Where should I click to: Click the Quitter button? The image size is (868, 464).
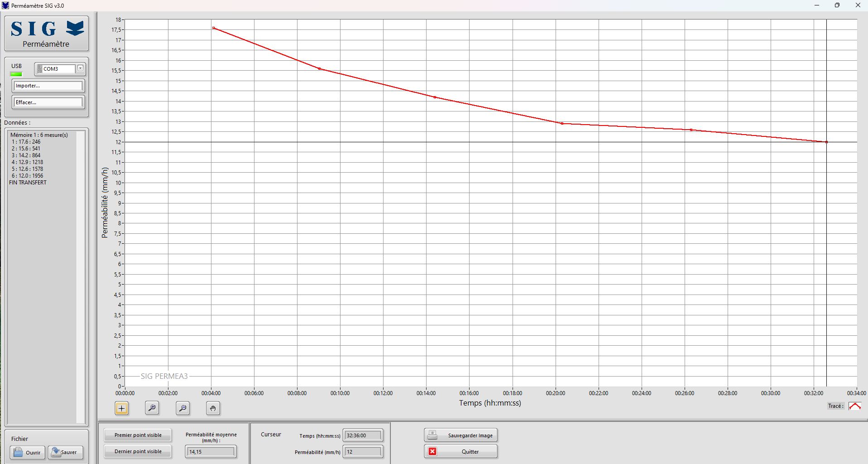[x=460, y=451]
